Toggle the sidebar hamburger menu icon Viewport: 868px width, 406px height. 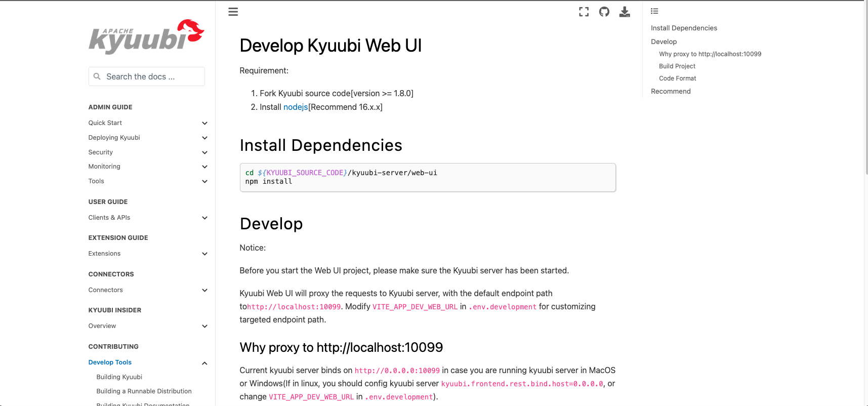pyautogui.click(x=233, y=12)
